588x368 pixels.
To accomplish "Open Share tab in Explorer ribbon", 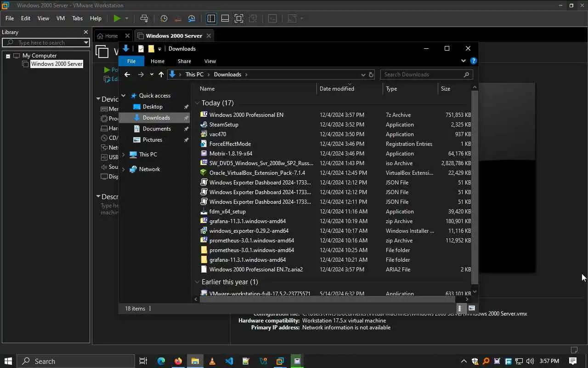I will pos(184,61).
